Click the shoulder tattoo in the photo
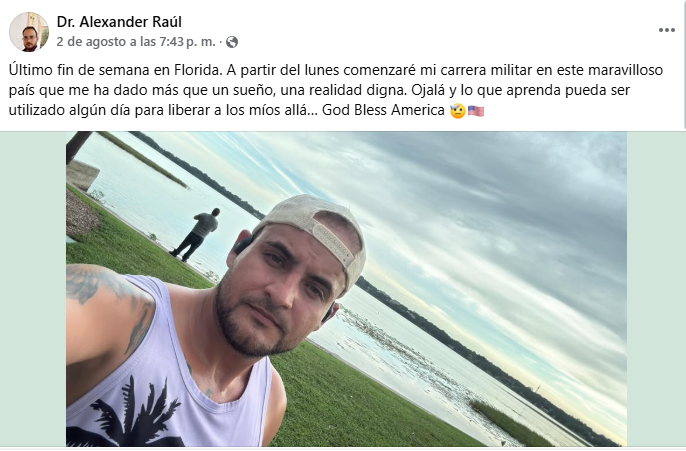Image resolution: width=686 pixels, height=451 pixels. (x=109, y=300)
